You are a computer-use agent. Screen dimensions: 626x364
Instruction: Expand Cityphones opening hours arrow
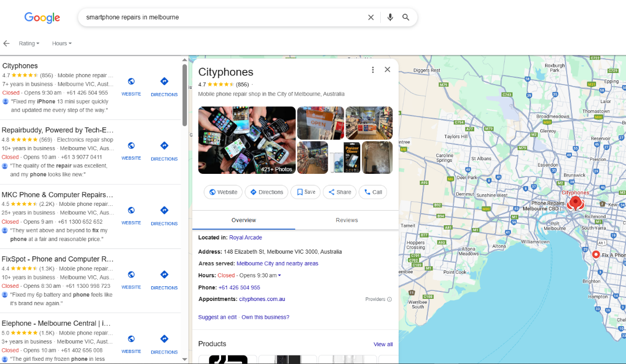[x=279, y=275]
